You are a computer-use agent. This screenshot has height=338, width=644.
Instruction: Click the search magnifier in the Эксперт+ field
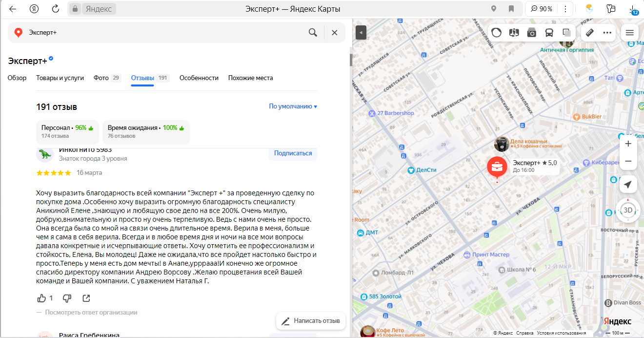pyautogui.click(x=313, y=33)
